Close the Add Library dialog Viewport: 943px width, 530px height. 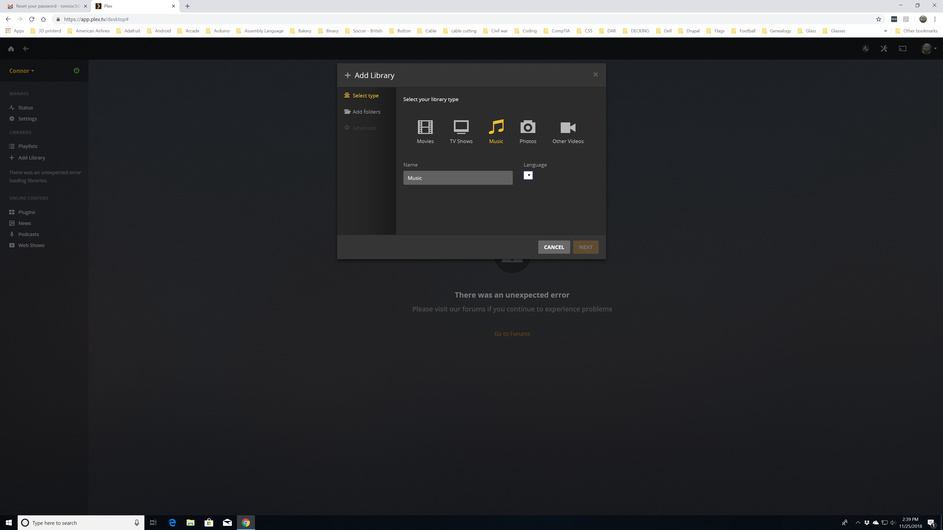(x=595, y=75)
